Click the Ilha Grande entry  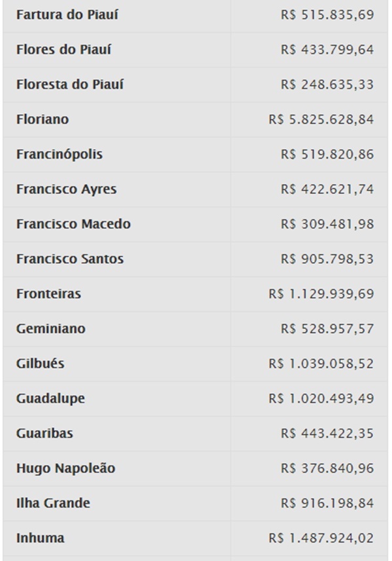(53, 504)
